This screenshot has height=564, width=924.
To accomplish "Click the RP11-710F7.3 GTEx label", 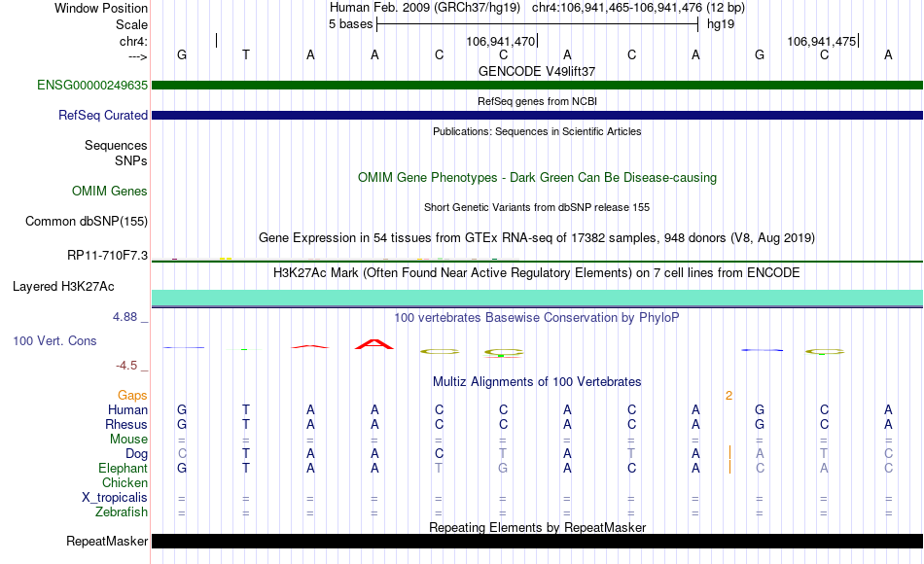I will click(107, 255).
